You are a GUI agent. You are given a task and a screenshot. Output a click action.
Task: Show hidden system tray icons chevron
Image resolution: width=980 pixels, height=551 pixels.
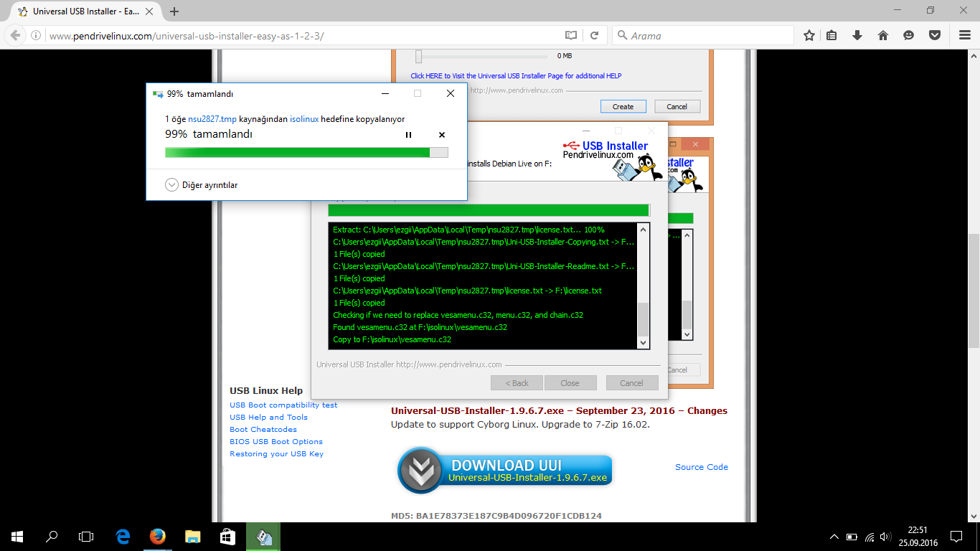(x=834, y=537)
